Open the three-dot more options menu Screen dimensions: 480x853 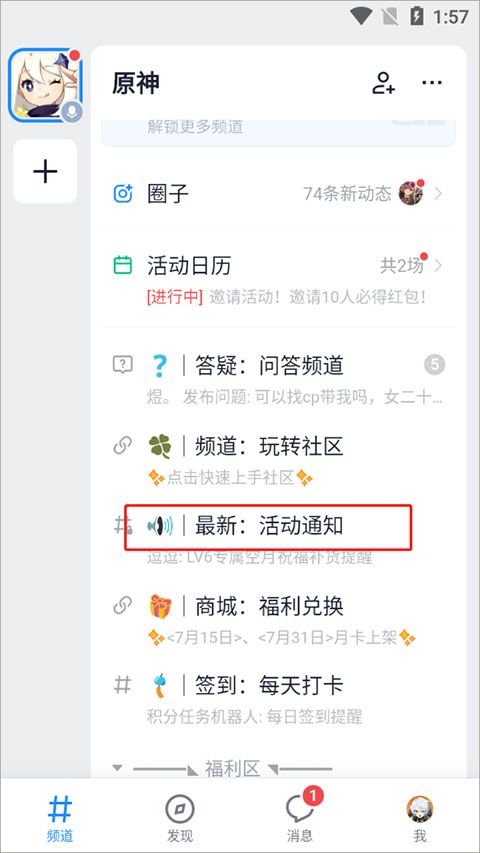click(x=432, y=83)
